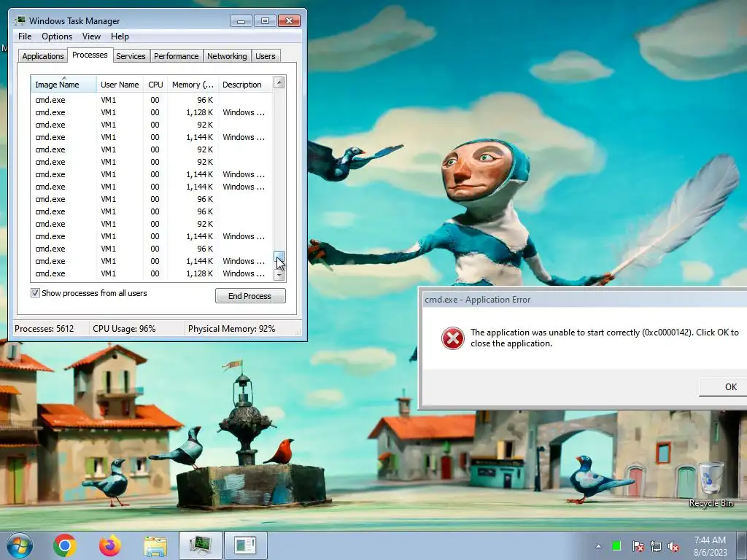Sort by User Name column header

tap(120, 85)
